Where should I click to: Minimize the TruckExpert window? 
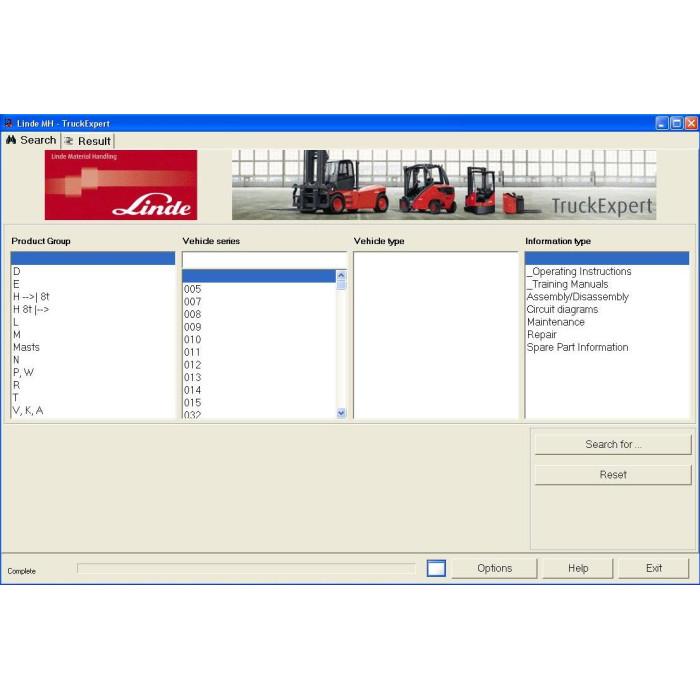pos(662,123)
